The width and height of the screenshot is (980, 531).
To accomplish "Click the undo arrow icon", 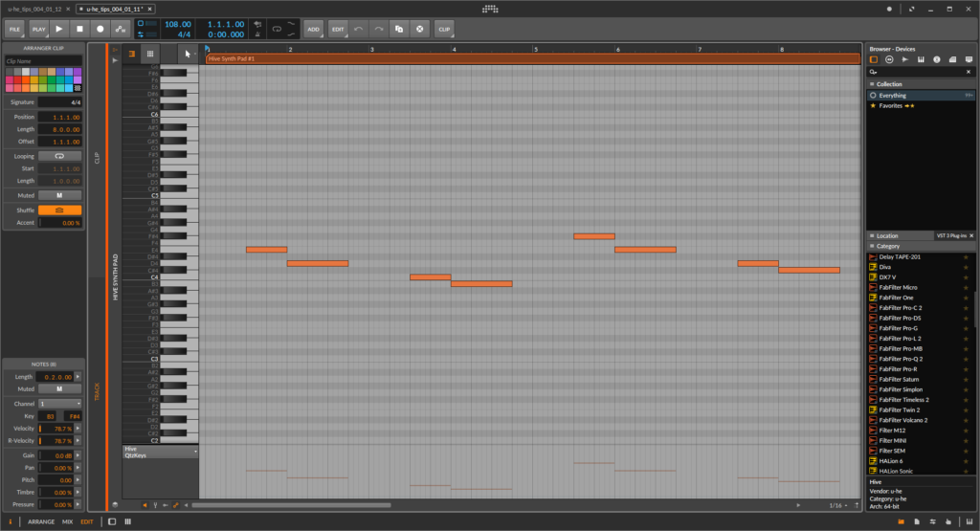I will click(358, 29).
